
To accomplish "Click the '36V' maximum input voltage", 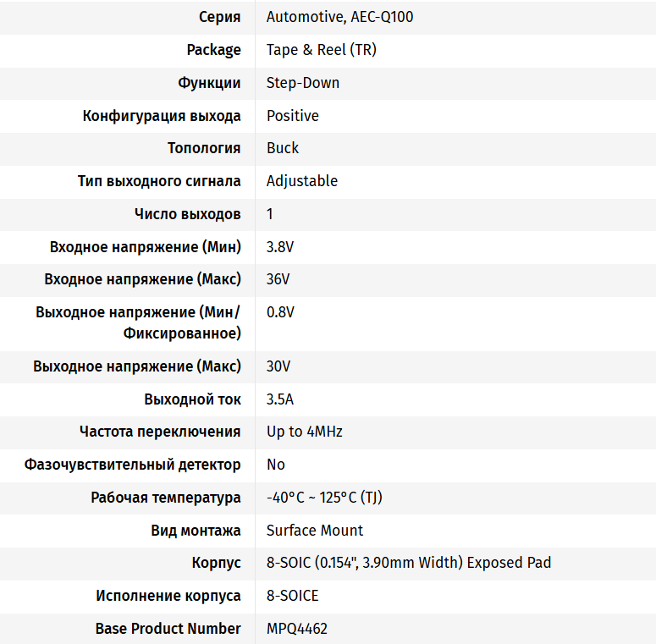I will (x=278, y=279).
